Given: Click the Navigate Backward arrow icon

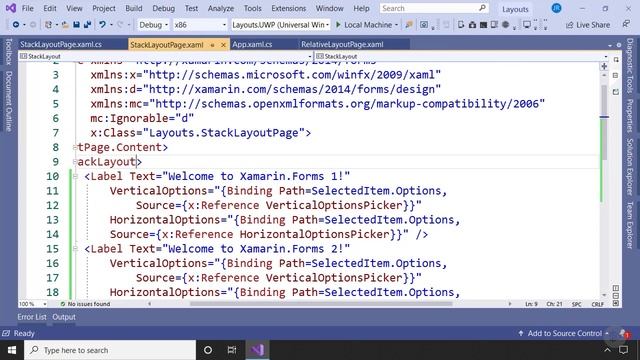Looking at the screenshot, I should click(16, 25).
